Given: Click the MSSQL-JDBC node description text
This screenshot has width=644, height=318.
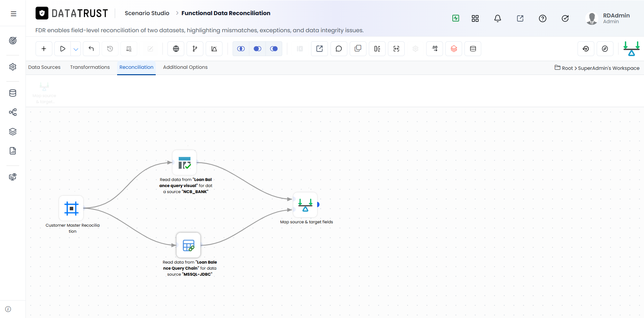Looking at the screenshot, I should pyautogui.click(x=190, y=268).
